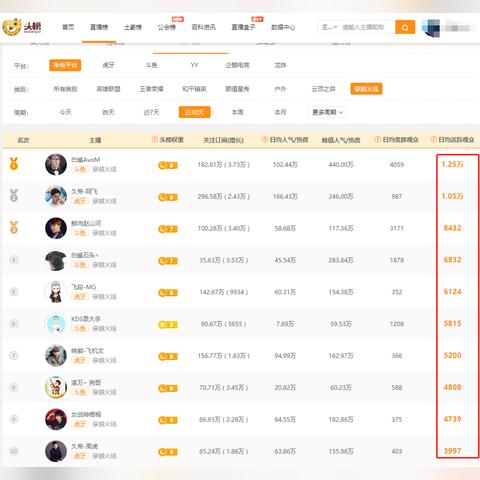Click the info icon beside 日均人气/热度
The height and width of the screenshot is (480, 480).
[x=265, y=139]
